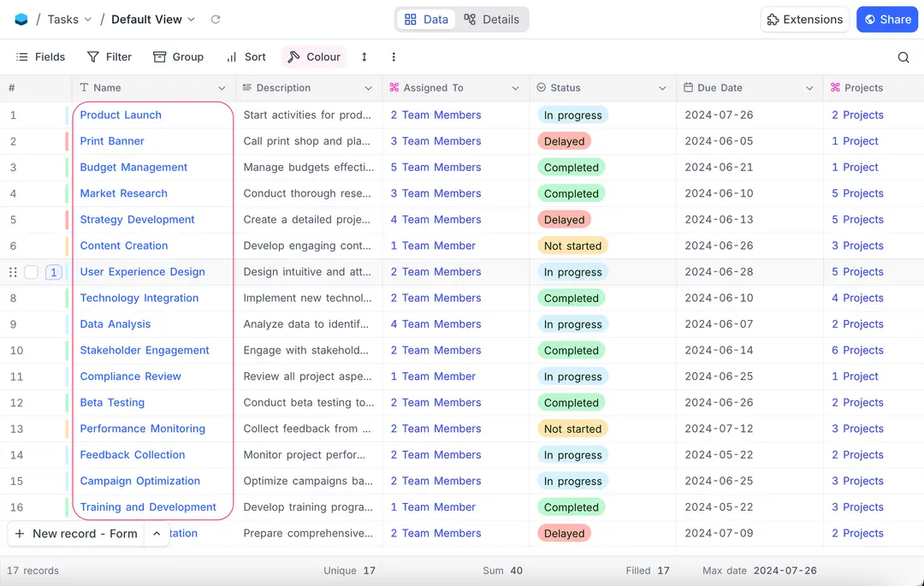Click row number 16
The height and width of the screenshot is (586, 924).
pyautogui.click(x=16, y=507)
